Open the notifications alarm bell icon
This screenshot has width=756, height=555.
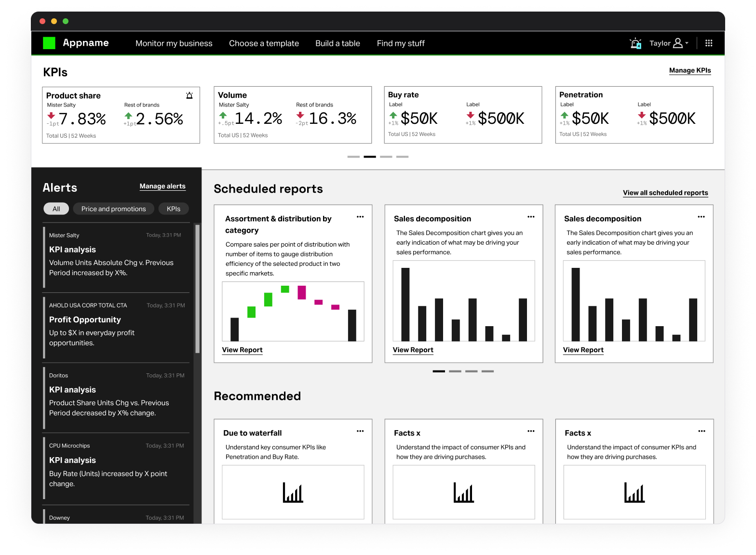pyautogui.click(x=635, y=43)
